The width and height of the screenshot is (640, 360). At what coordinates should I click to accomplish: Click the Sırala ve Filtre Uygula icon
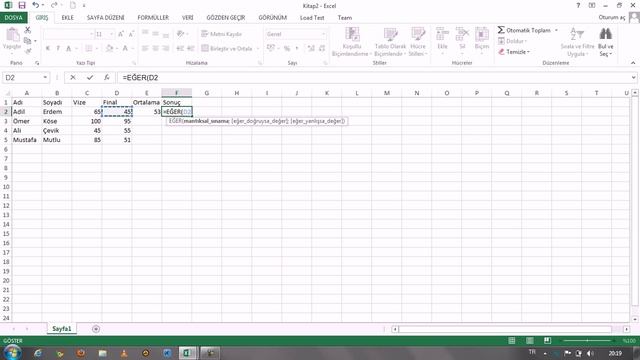(x=577, y=34)
